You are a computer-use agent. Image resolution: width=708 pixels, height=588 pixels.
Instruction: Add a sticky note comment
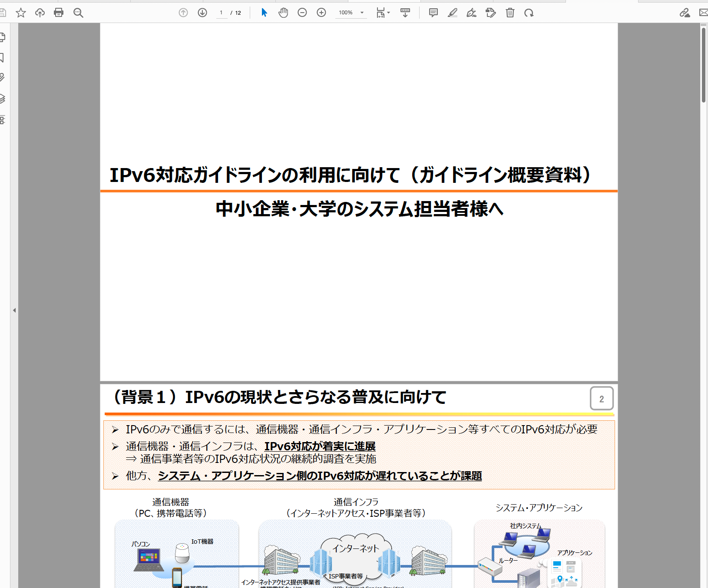pyautogui.click(x=433, y=13)
